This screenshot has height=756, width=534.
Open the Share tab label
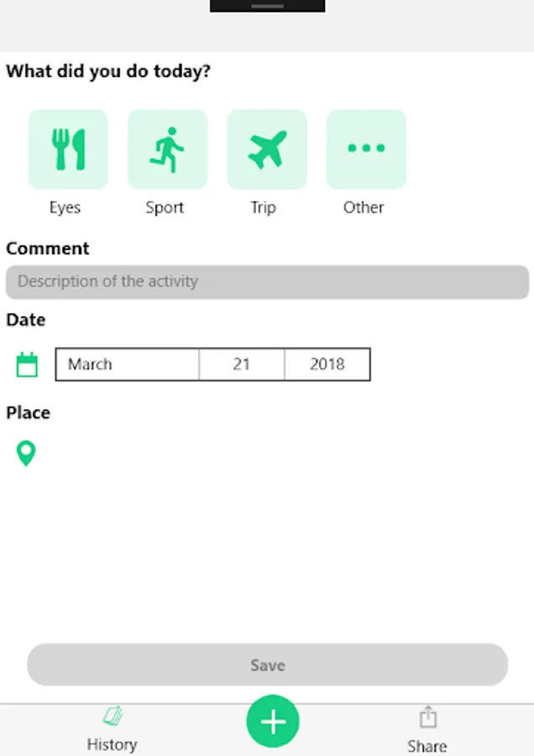pyautogui.click(x=427, y=746)
